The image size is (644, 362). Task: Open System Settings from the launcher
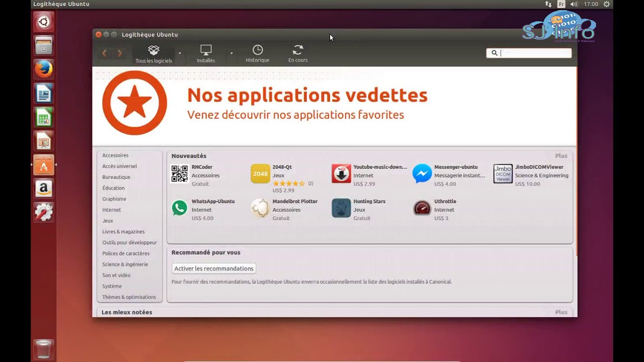[x=44, y=213]
